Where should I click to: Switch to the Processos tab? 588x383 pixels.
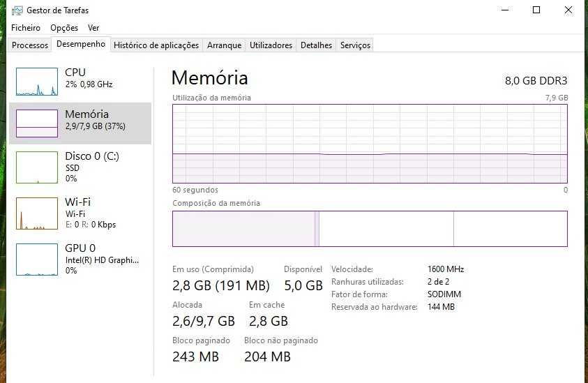click(31, 45)
